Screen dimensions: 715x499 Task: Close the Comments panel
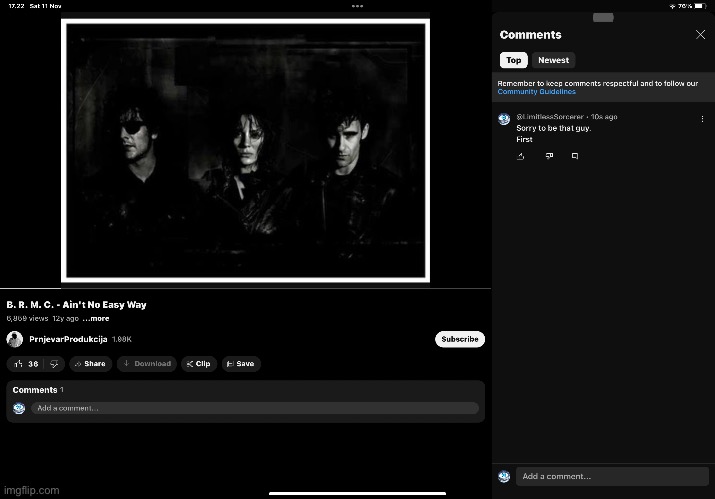(x=700, y=35)
